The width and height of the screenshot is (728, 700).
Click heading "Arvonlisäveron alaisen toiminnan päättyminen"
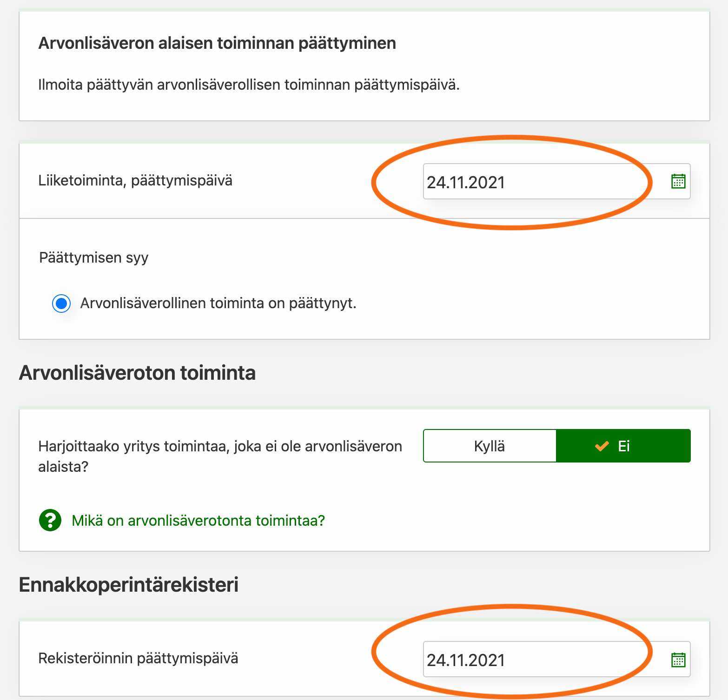tap(217, 43)
